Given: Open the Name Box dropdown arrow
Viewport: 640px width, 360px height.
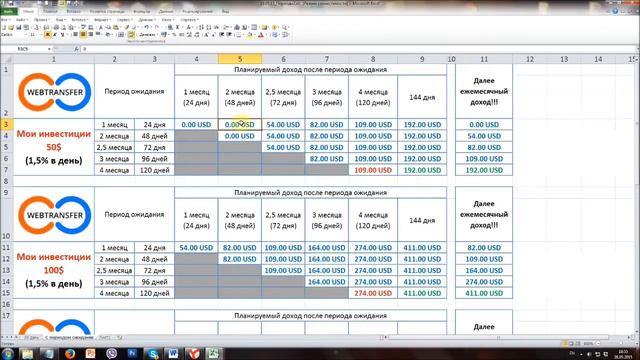Looking at the screenshot, I should click(49, 49).
